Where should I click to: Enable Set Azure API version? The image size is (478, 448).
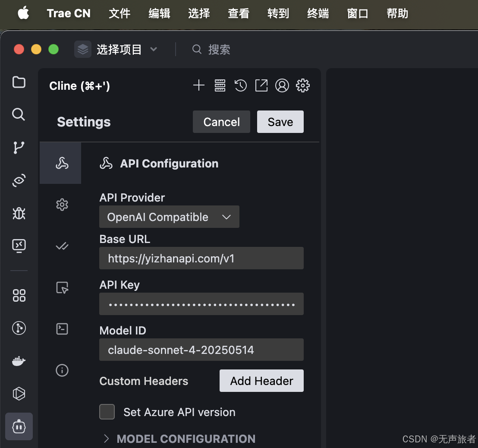(x=107, y=412)
